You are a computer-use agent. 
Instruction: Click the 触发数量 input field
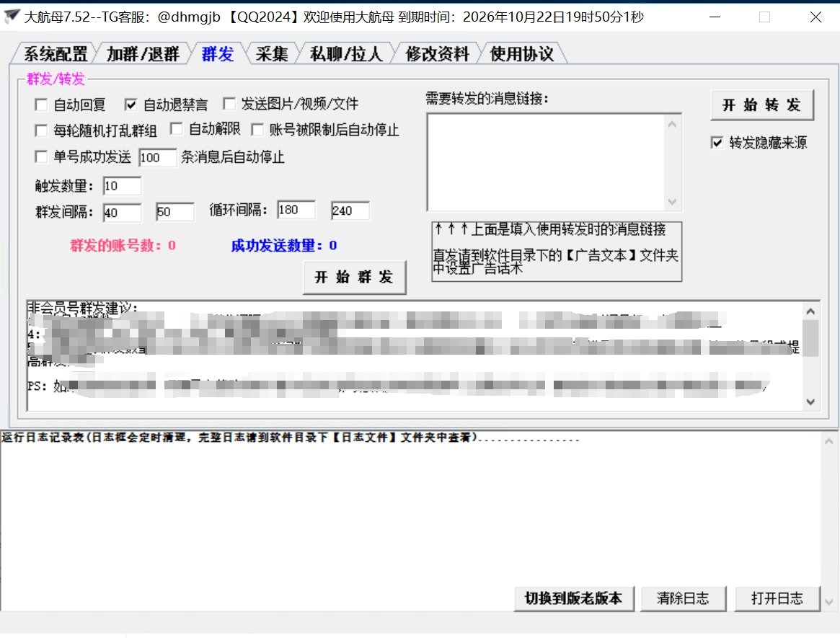(122, 186)
